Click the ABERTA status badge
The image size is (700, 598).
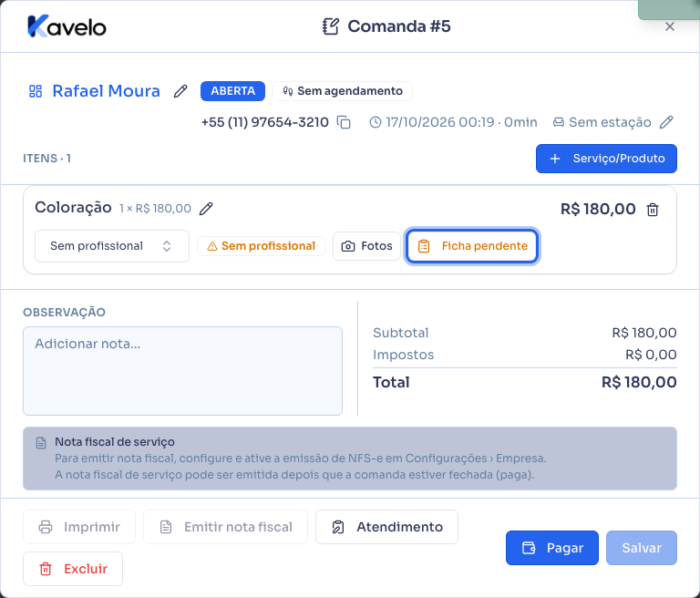point(232,91)
